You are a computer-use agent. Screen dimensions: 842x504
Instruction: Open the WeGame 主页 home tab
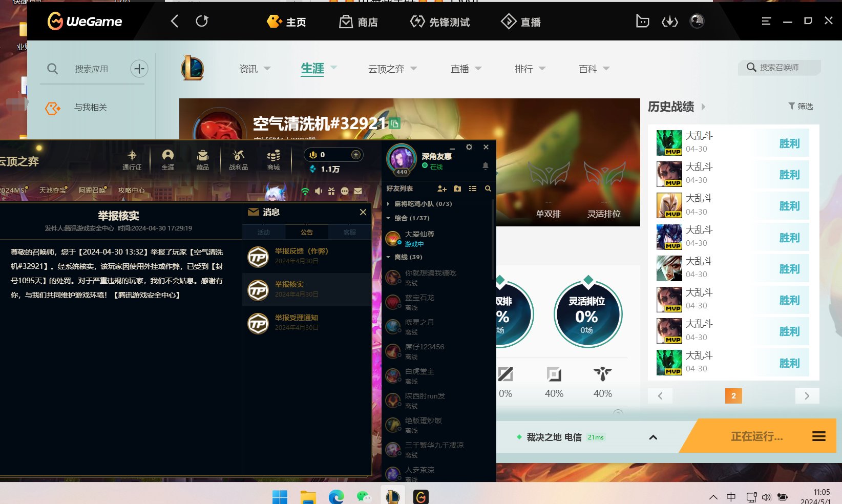[286, 22]
